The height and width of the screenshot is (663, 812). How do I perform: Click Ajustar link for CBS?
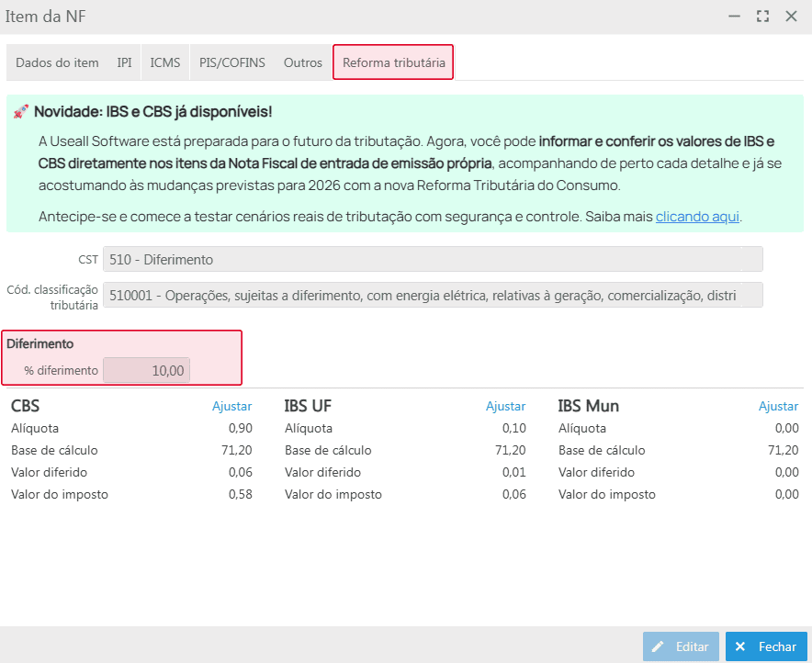231,406
